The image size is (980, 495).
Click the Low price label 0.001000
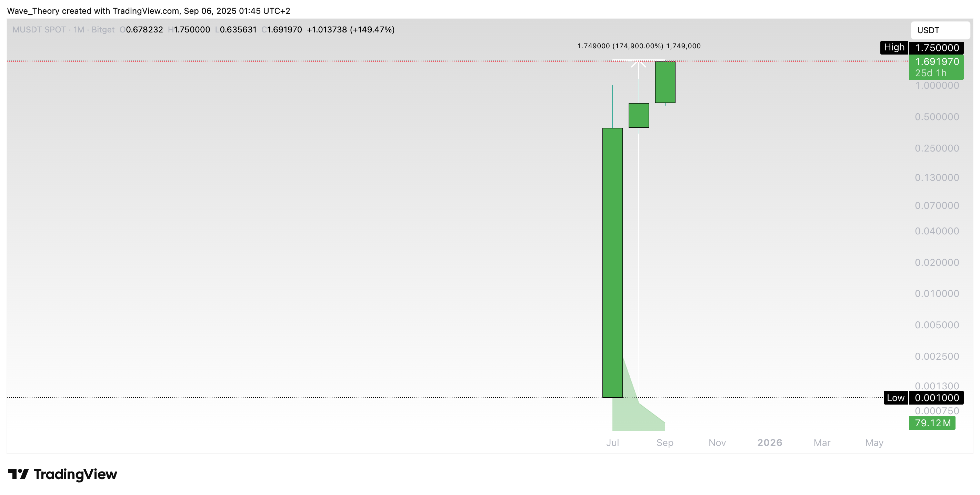pos(937,398)
